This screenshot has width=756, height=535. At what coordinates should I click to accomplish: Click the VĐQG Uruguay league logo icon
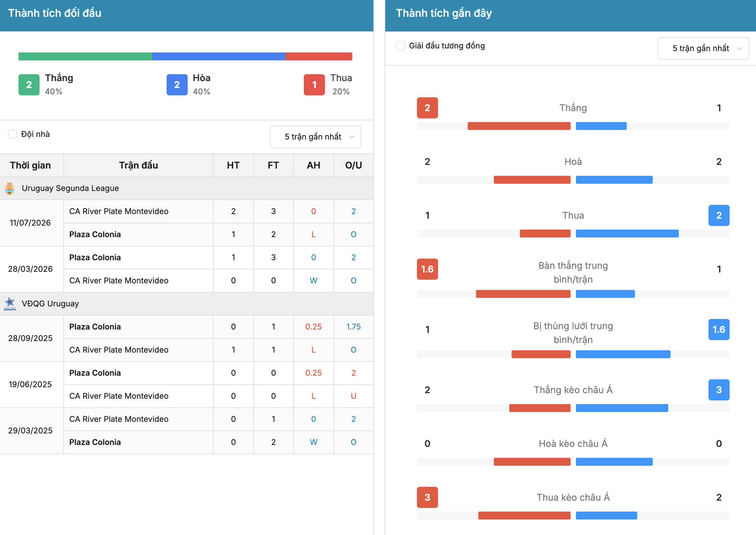point(10,304)
